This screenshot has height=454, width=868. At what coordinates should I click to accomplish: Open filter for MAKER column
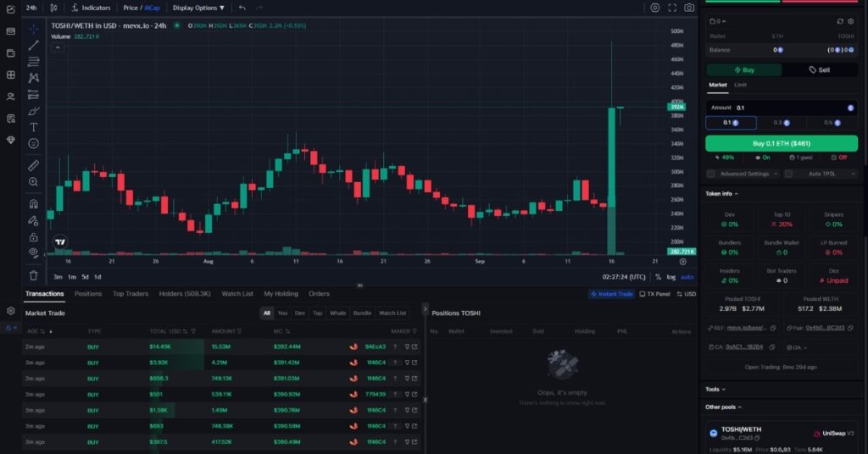tap(414, 331)
